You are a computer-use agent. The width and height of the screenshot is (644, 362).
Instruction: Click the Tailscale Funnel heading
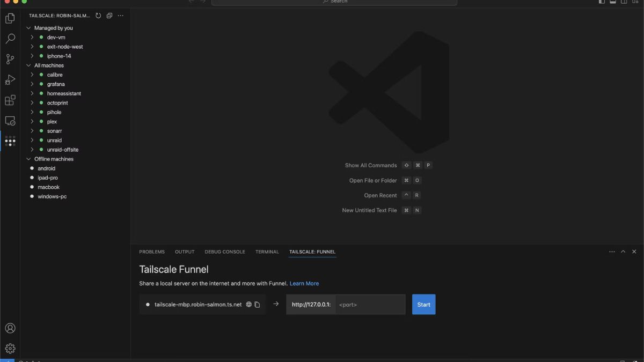(174, 269)
